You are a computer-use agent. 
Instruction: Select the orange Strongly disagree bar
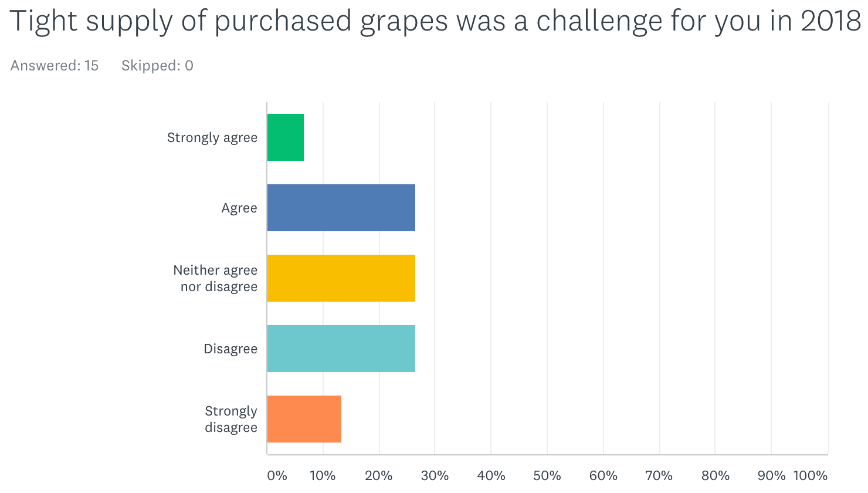(x=304, y=419)
